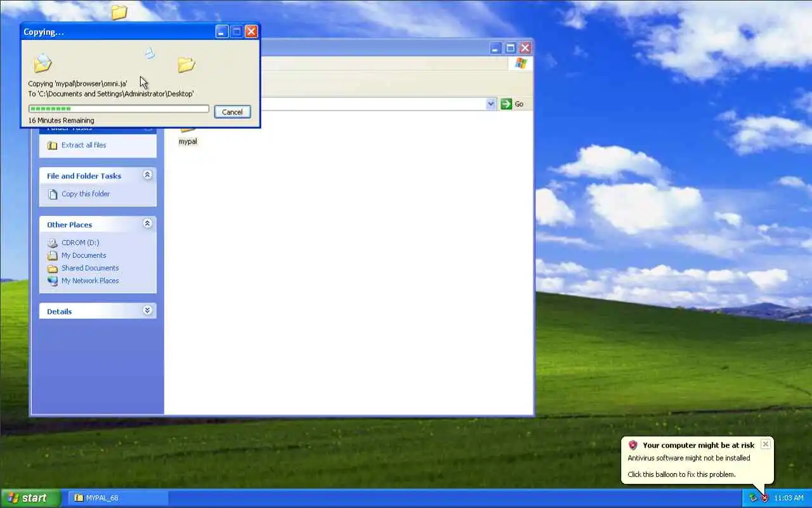Viewport: 812px width, 508px height.
Task: Click the red security shield tray icon
Action: click(764, 498)
